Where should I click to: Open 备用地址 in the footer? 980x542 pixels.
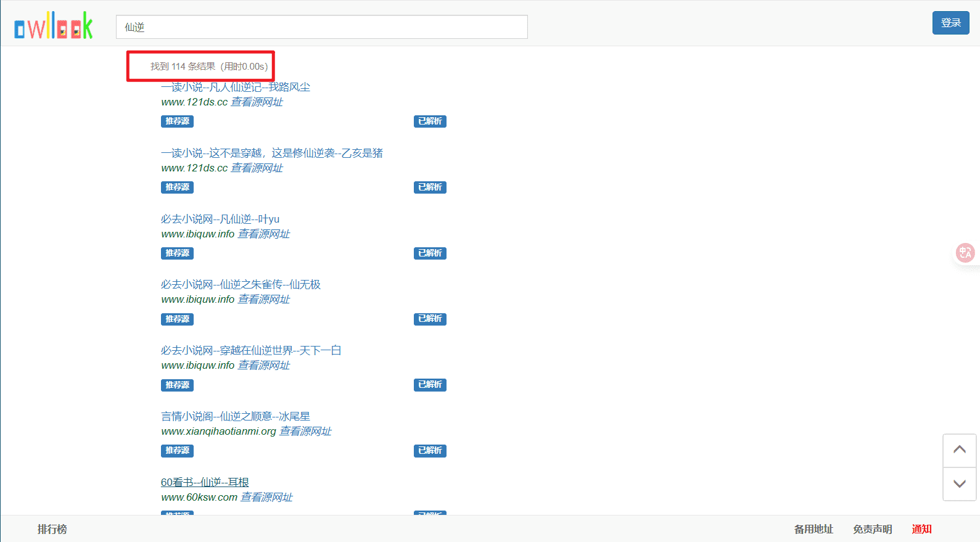[x=813, y=529]
